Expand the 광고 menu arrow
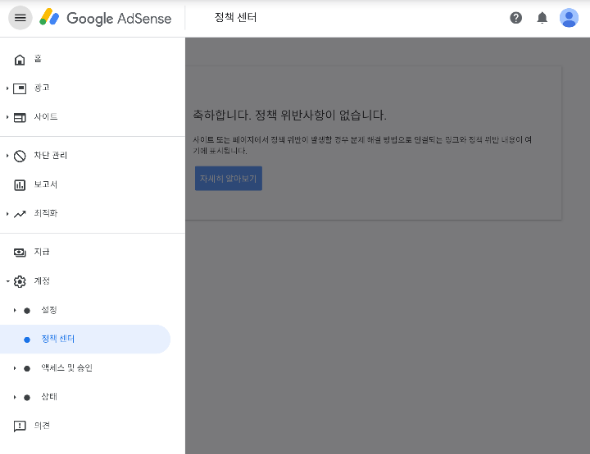The height and width of the screenshot is (454, 590). tap(7, 88)
